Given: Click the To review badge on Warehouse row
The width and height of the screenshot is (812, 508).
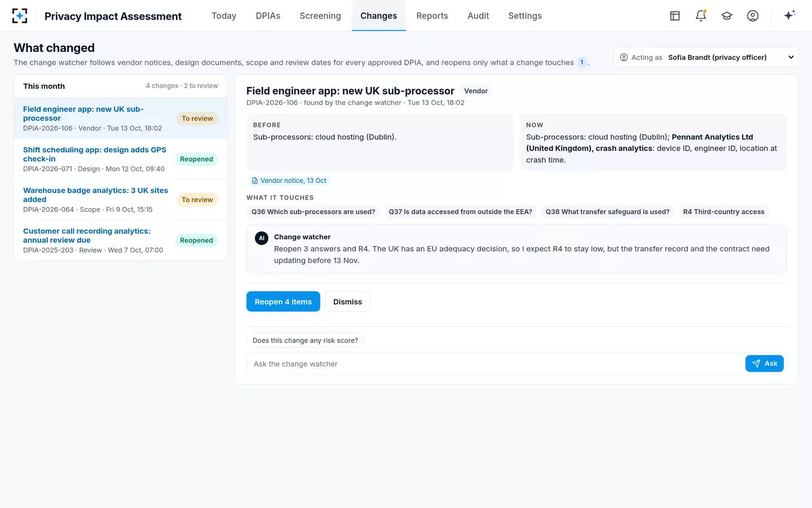Looking at the screenshot, I should [x=197, y=200].
